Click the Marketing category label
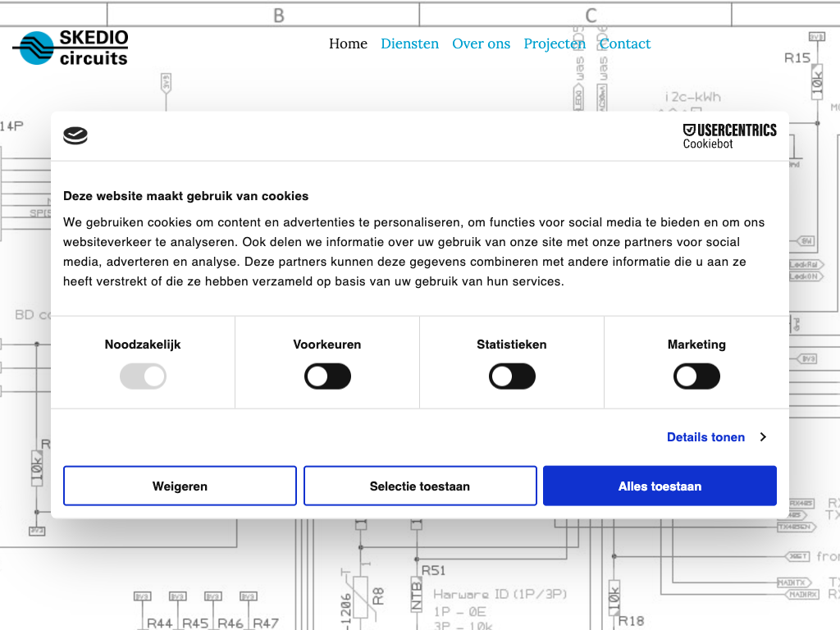Viewport: 840px width, 630px height. pyautogui.click(x=696, y=345)
